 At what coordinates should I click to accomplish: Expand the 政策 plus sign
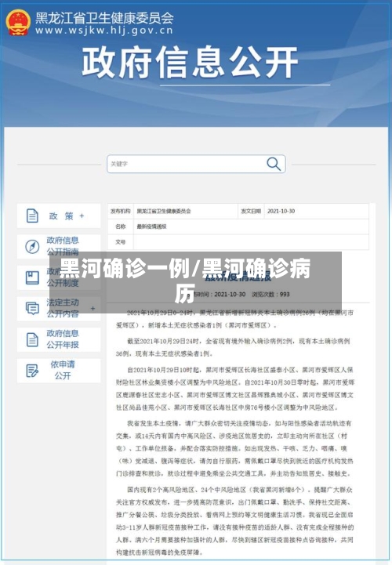(x=82, y=215)
